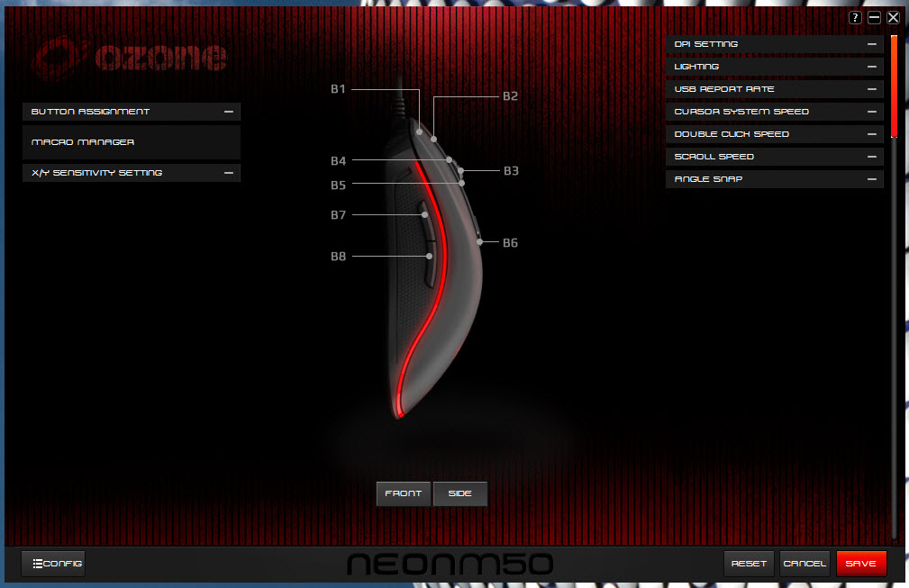909x588 pixels.
Task: Save the current mouse settings
Action: 861,564
